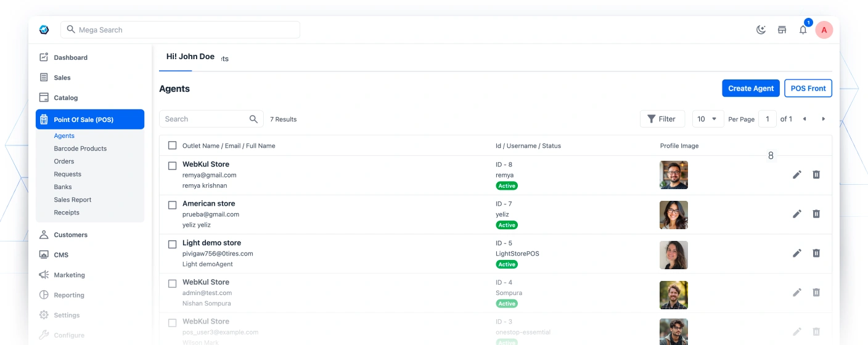Toggle dark mode moon icon

click(761, 30)
